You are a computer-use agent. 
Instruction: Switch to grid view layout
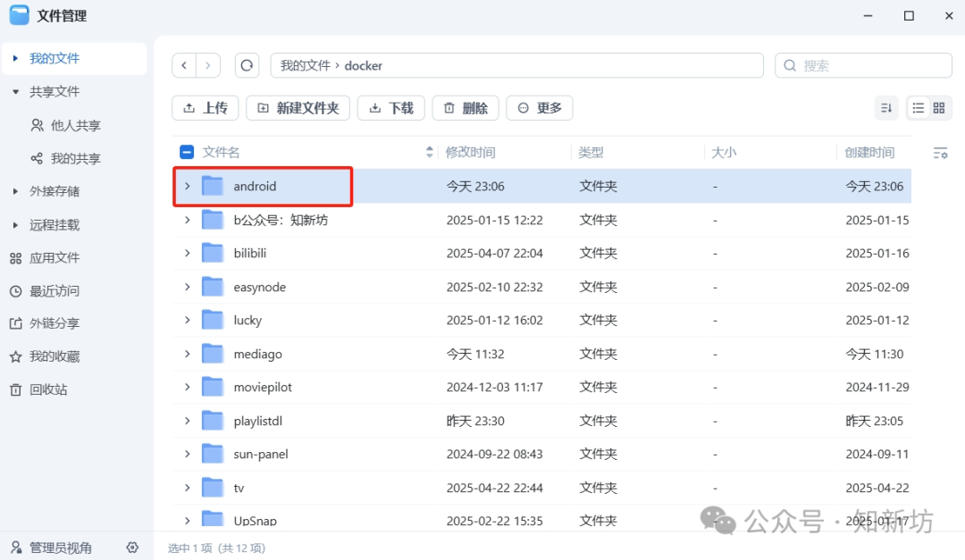[939, 107]
